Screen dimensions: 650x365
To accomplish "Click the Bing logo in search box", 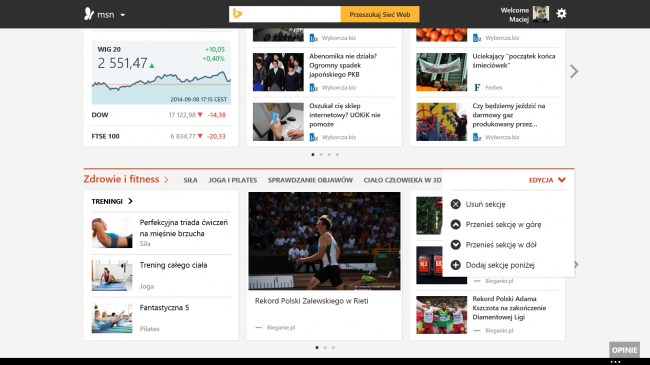I will pyautogui.click(x=238, y=14).
